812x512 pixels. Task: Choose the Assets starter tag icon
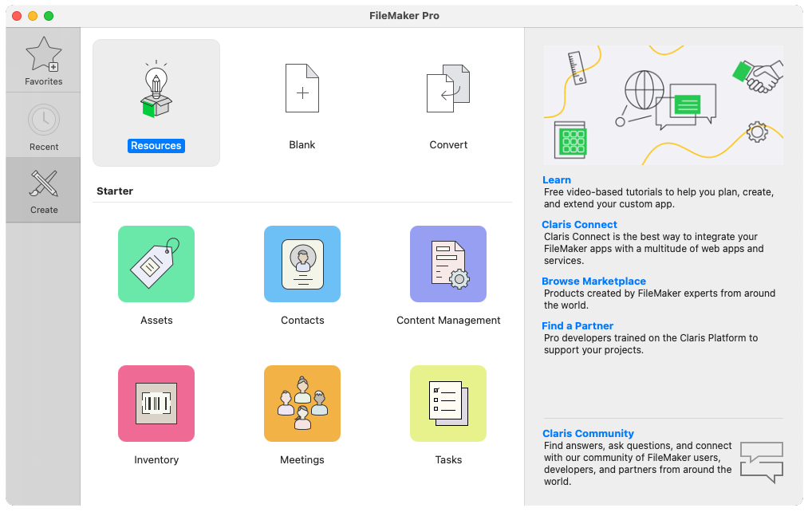click(x=156, y=264)
